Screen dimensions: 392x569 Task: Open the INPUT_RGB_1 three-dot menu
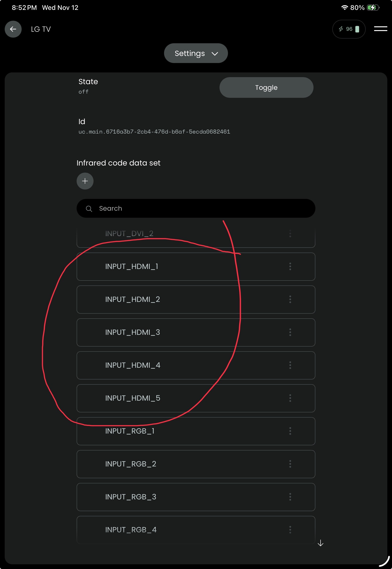click(x=290, y=431)
